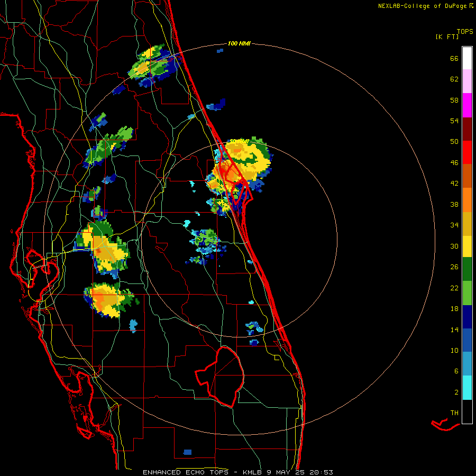Viewport: 476px width, 476px height.
Task: Click the '14' legend value
Action: pos(454,329)
